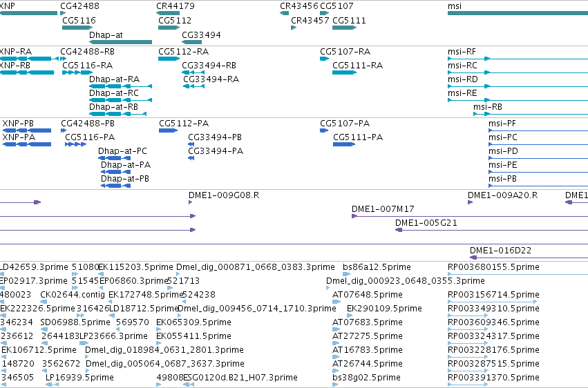Image resolution: width=588 pixels, height=388 pixels.
Task: Click the XNP-PB protein label
Action: (18, 123)
